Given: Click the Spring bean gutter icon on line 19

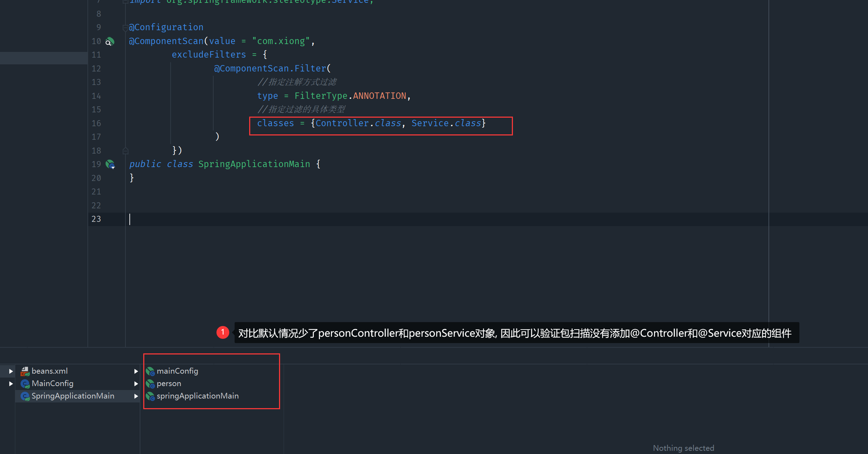Looking at the screenshot, I should coord(110,164).
